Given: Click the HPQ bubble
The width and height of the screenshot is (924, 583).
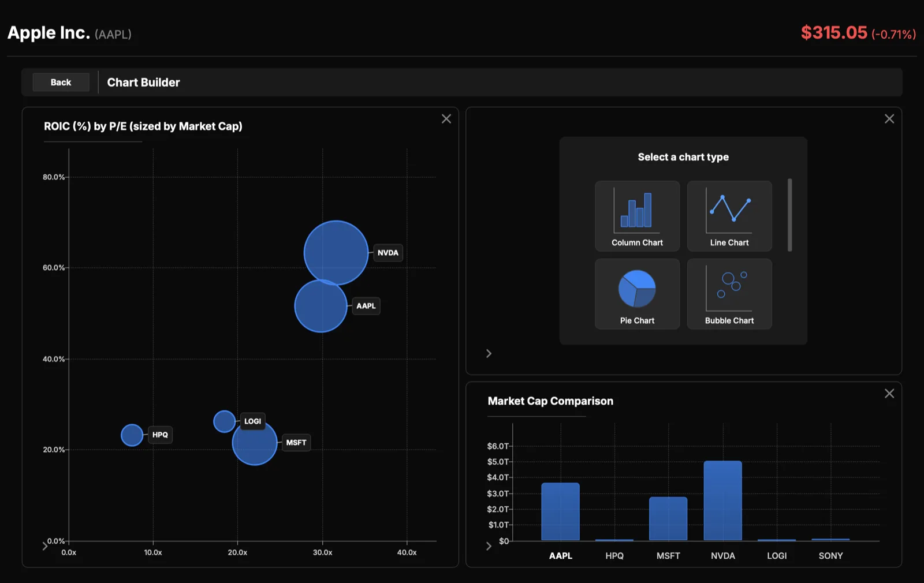Looking at the screenshot, I should pyautogui.click(x=132, y=435).
